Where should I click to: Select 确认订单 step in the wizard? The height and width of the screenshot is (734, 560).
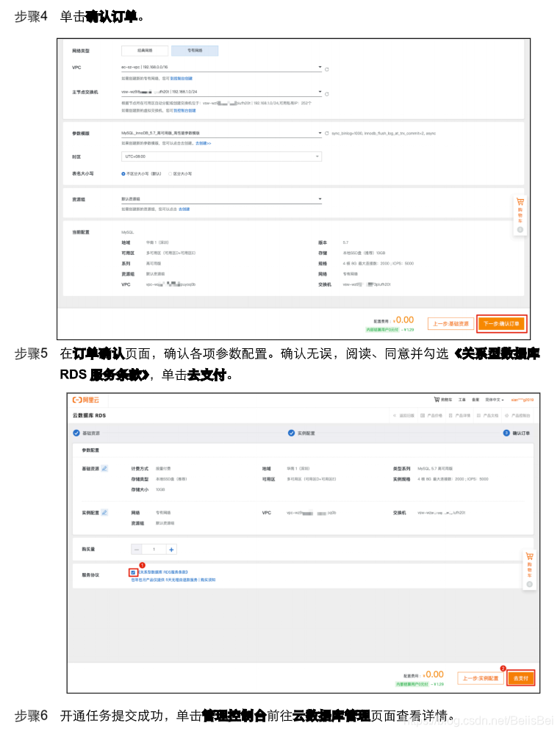point(517,433)
